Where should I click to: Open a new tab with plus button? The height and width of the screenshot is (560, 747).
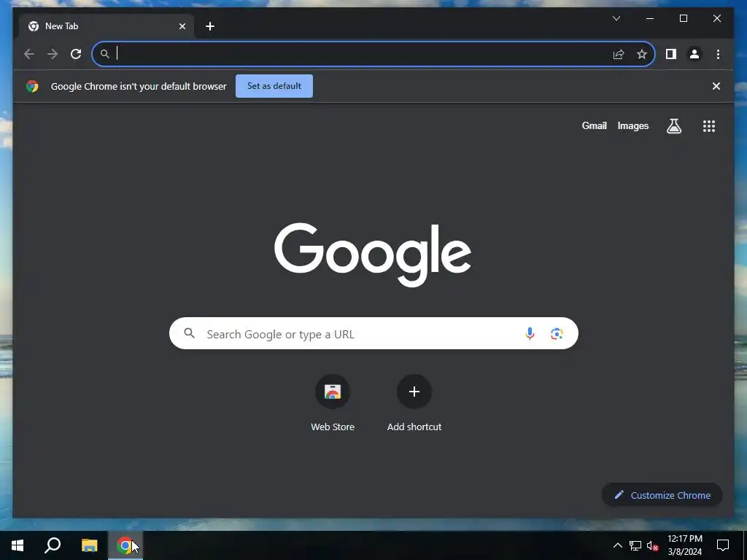click(x=209, y=26)
